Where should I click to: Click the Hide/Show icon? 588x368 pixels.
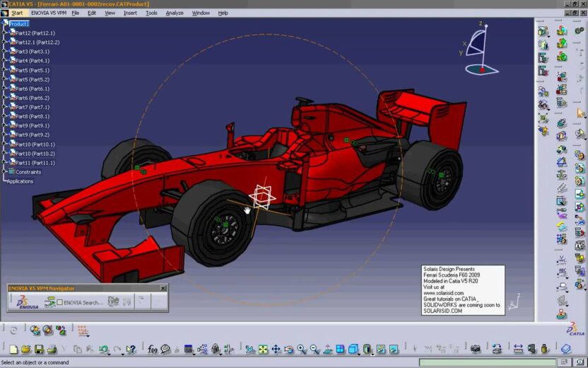(x=381, y=349)
